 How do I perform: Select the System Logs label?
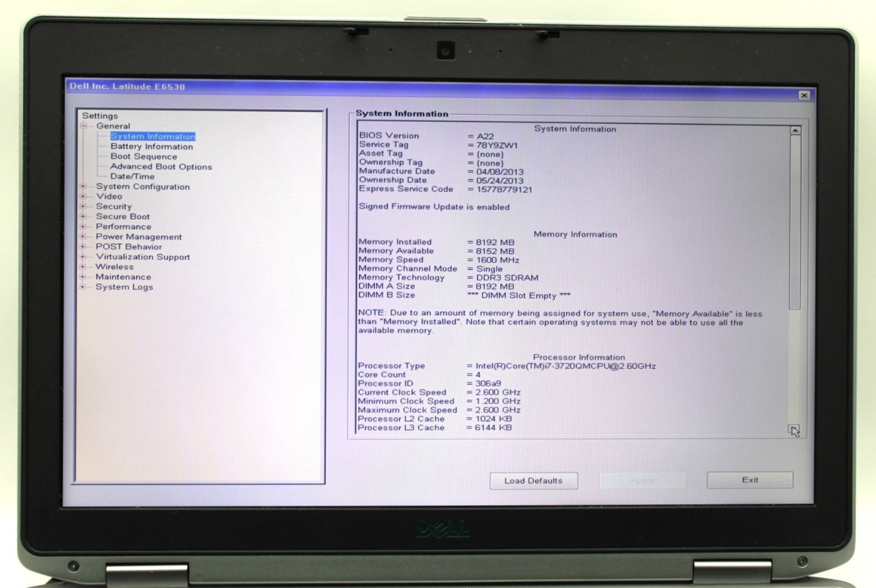point(124,287)
